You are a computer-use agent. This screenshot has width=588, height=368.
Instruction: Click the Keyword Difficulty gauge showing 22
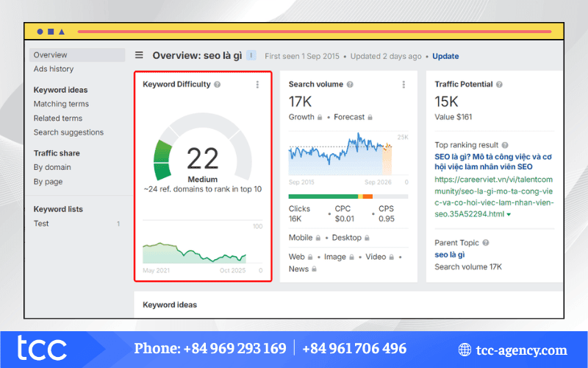(202, 158)
